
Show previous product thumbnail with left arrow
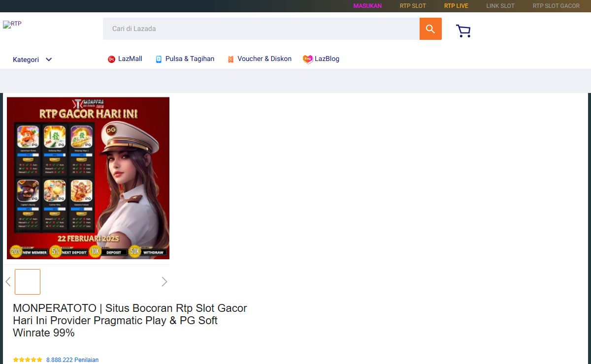click(x=8, y=282)
